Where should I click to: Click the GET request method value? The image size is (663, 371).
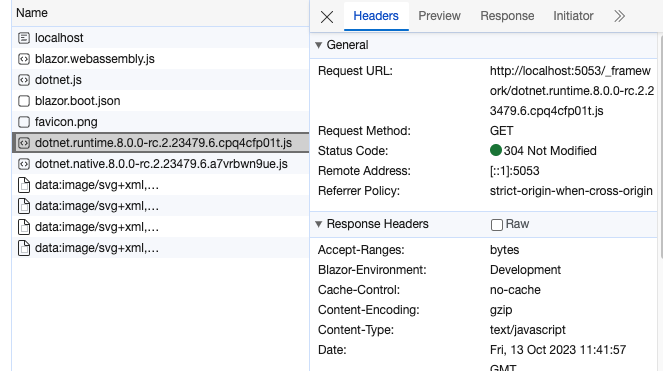pyautogui.click(x=501, y=131)
